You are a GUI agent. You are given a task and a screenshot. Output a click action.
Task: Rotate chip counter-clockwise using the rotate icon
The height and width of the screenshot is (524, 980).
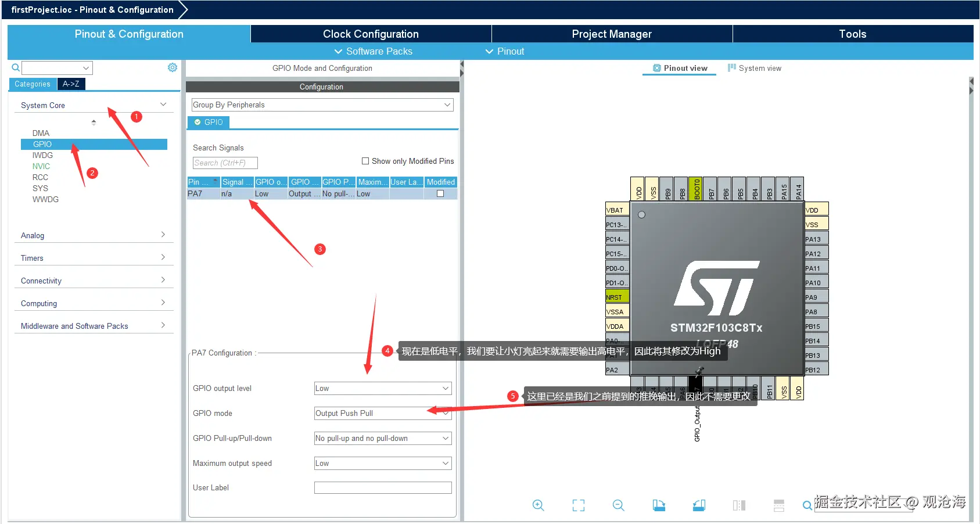pos(699,505)
